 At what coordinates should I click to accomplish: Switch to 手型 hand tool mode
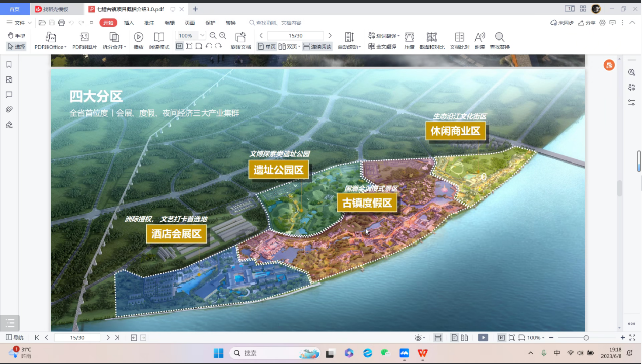(x=16, y=36)
